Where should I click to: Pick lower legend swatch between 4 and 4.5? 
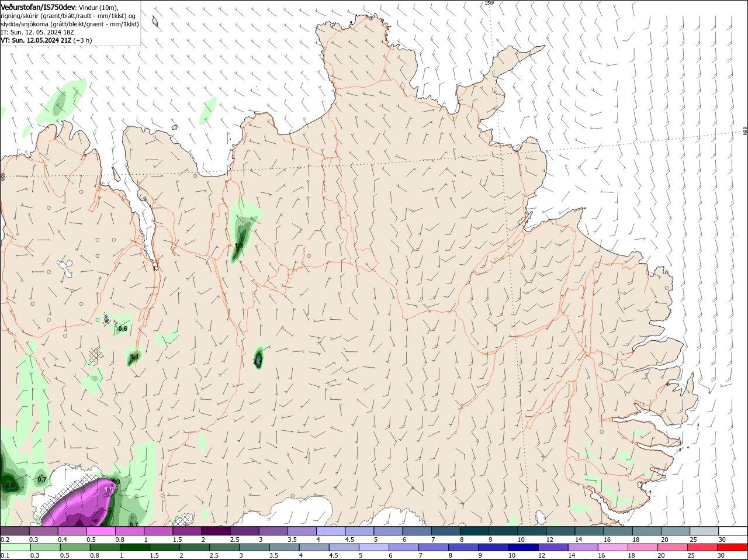(x=314, y=548)
